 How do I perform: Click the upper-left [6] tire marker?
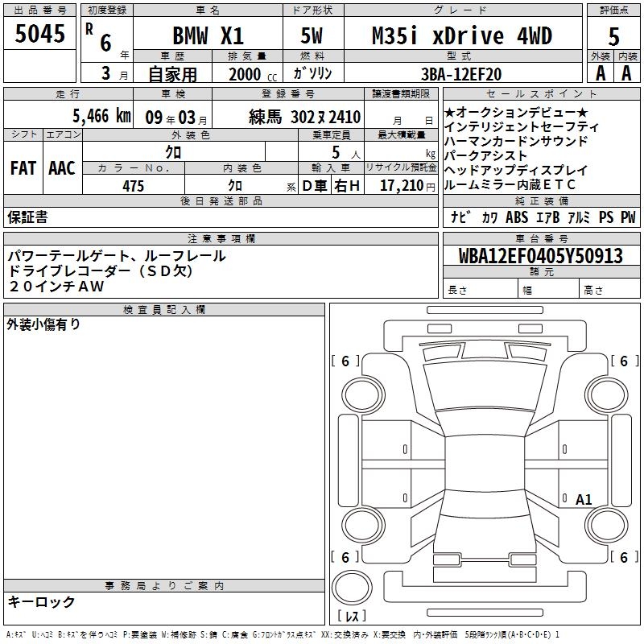(x=345, y=361)
